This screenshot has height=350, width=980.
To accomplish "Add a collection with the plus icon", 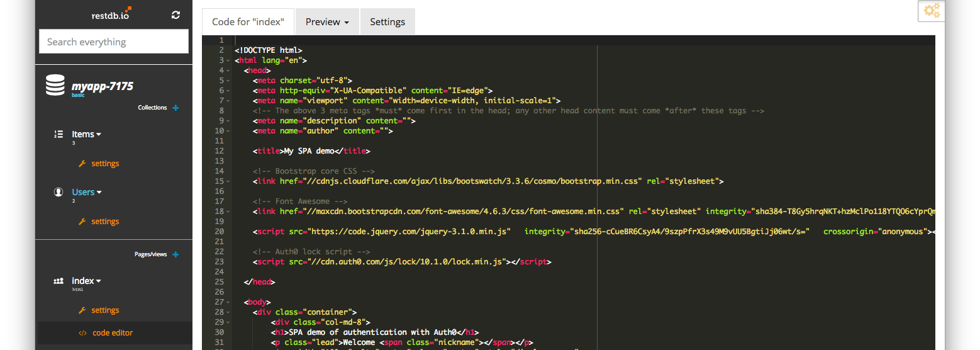I will click(175, 108).
